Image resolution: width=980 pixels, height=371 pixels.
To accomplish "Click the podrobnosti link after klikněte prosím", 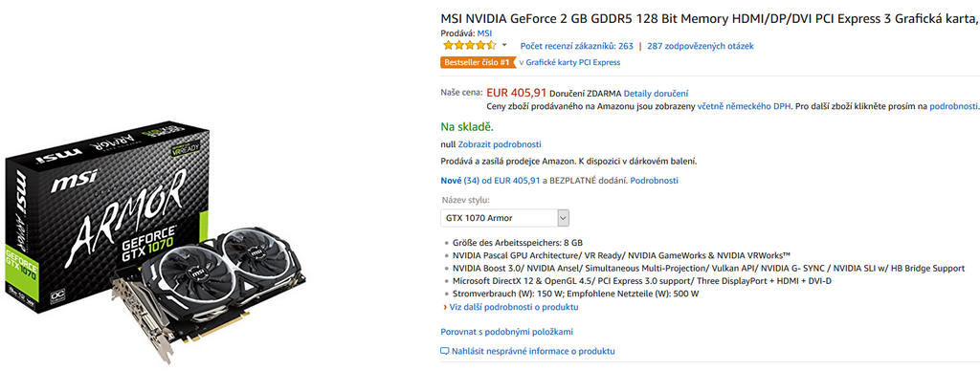I will [x=952, y=106].
